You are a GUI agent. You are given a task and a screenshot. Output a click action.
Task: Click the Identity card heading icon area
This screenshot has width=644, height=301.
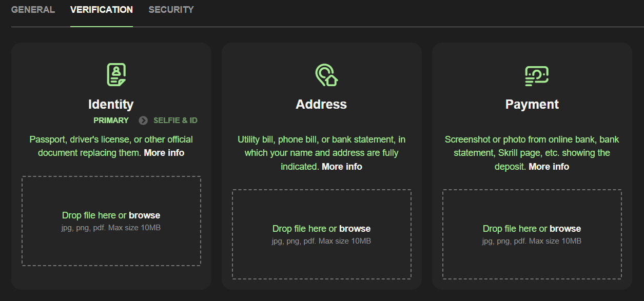click(111, 104)
